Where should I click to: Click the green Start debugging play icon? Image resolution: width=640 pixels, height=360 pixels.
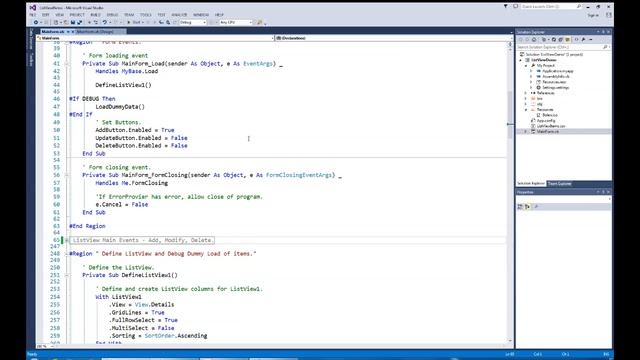(x=129, y=22)
